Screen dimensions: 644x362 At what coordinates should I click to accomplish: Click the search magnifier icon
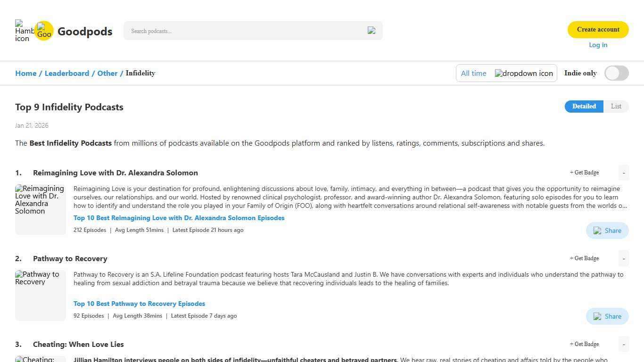[x=372, y=31]
